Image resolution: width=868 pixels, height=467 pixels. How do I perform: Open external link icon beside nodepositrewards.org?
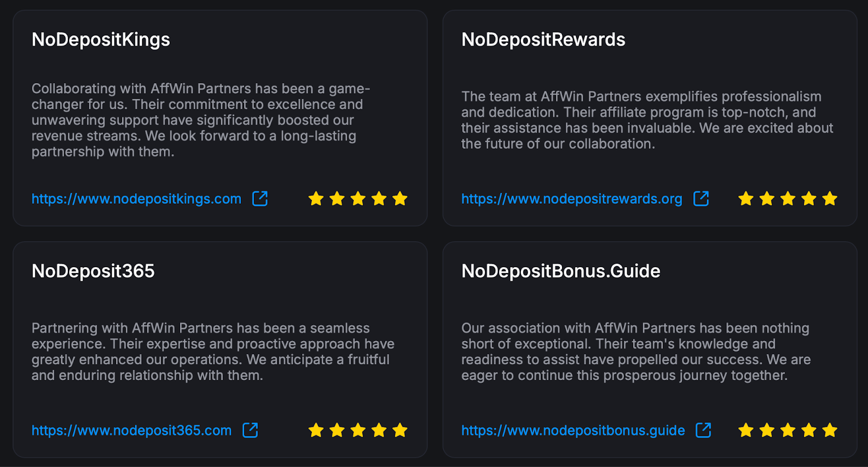pos(701,199)
